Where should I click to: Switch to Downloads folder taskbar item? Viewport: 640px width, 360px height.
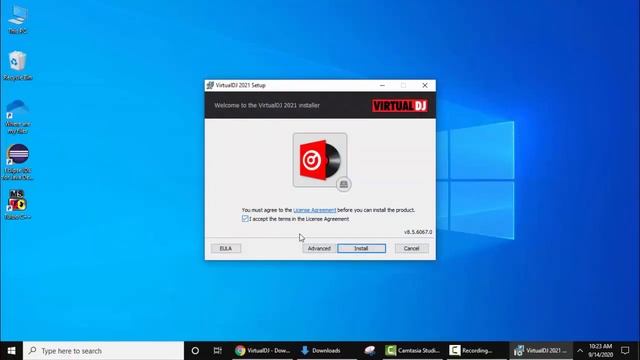coord(326,351)
